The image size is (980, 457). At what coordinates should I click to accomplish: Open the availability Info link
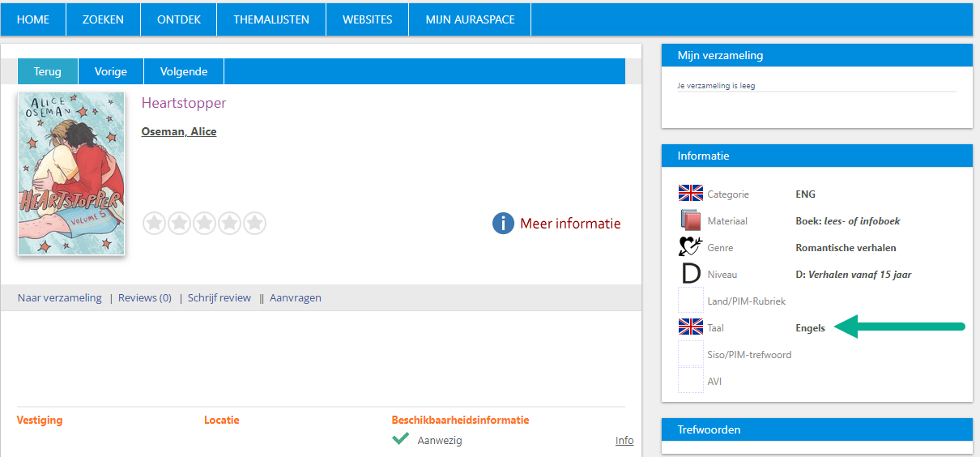click(624, 440)
